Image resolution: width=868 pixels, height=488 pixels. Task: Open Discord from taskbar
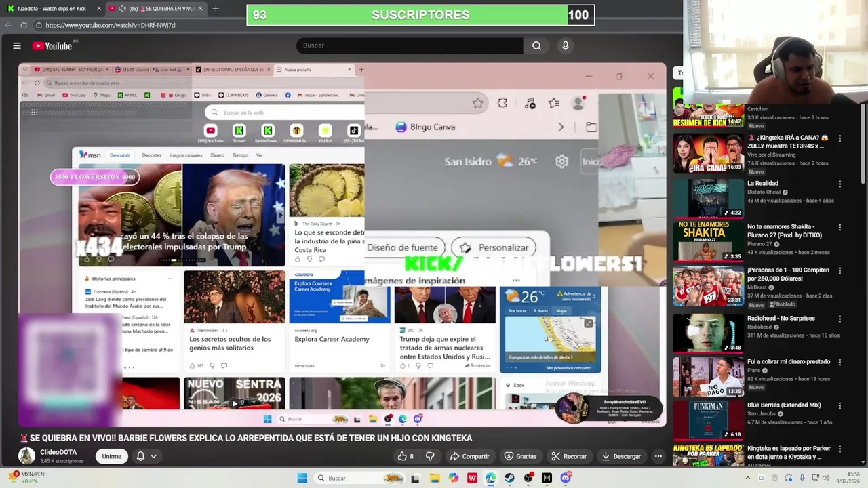click(x=566, y=478)
